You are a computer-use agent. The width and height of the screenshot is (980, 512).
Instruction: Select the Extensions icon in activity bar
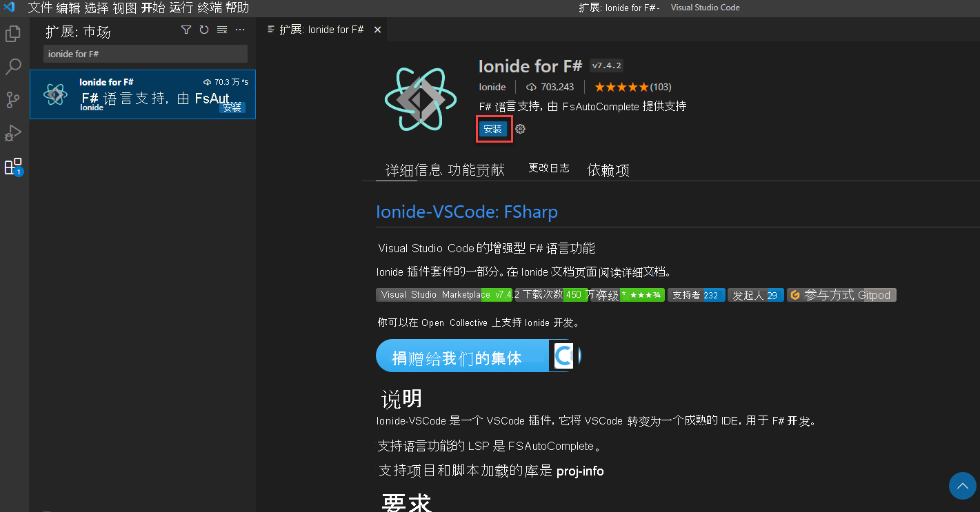coord(14,166)
